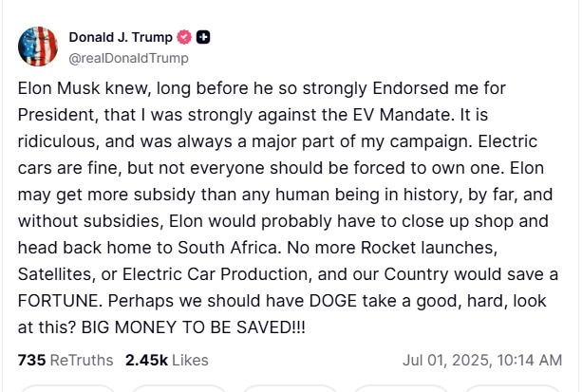
Task: Open Donald J. Trump's profile avatar
Action: [x=38, y=47]
